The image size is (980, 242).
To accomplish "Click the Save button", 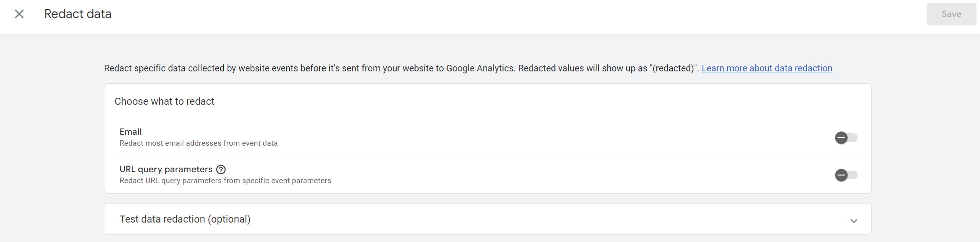I will pos(951,14).
